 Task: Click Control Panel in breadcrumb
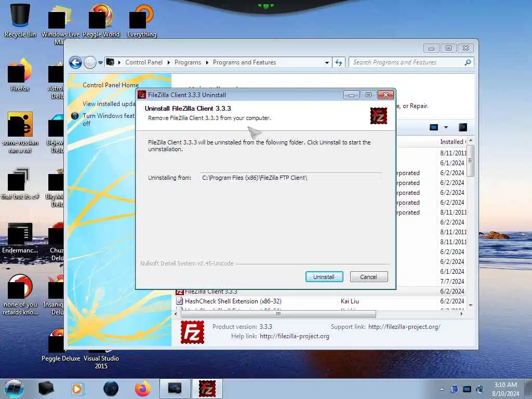pyautogui.click(x=144, y=62)
